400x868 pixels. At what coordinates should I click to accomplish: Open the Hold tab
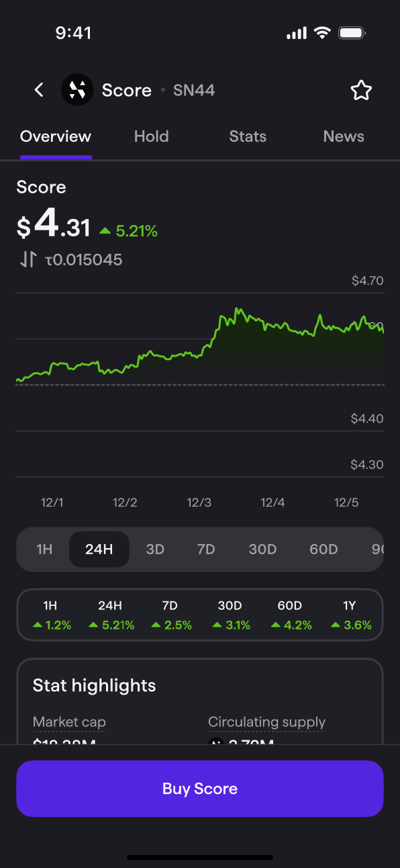click(151, 136)
